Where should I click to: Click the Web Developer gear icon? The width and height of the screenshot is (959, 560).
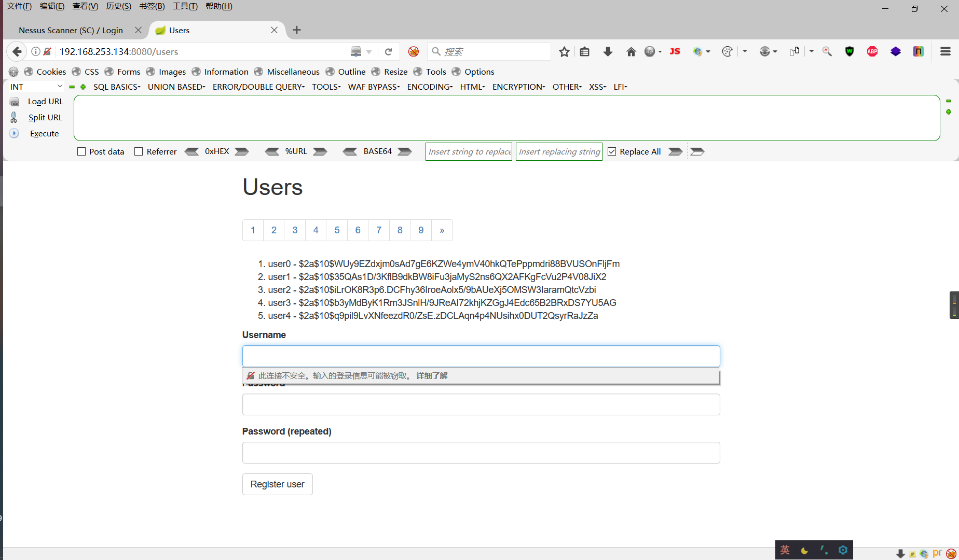coord(13,72)
